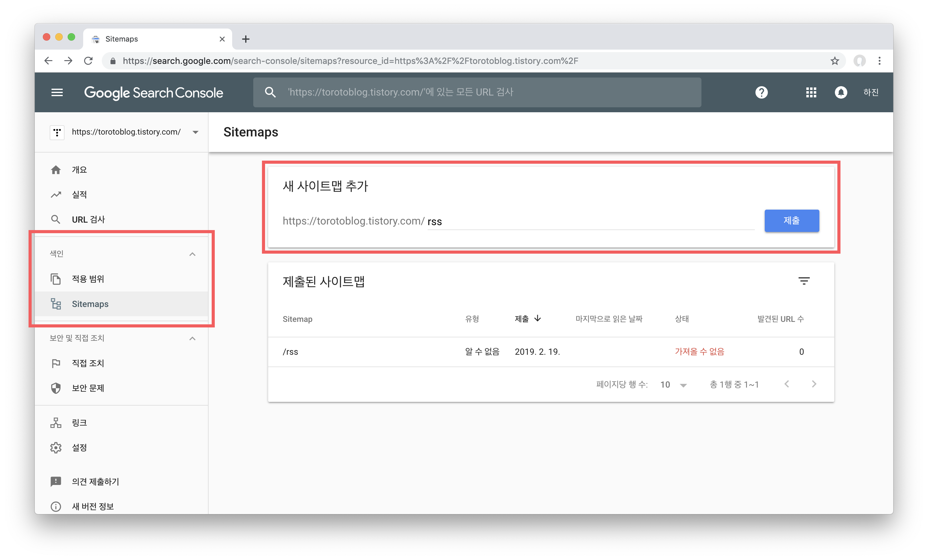Viewport: 928px width, 560px height.
Task: Open the Chrome three-dot menu
Action: 879,61
